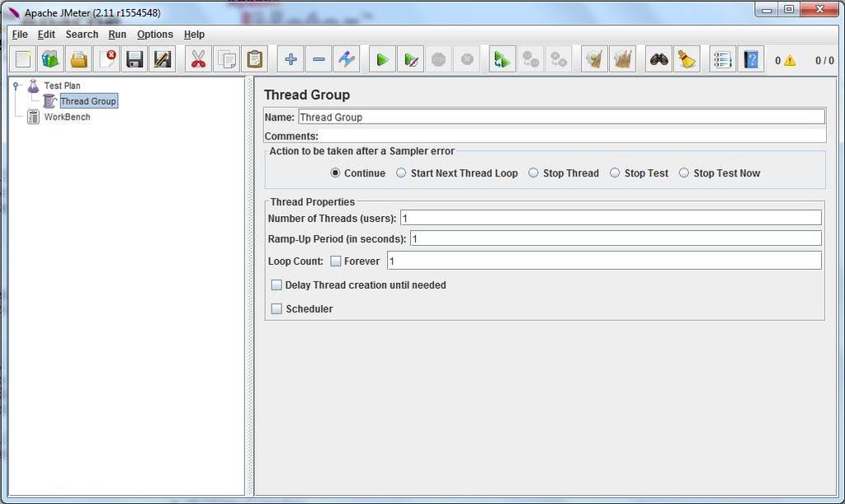Click the Remote Shutdown All icon
845x504 pixels.
[559, 59]
